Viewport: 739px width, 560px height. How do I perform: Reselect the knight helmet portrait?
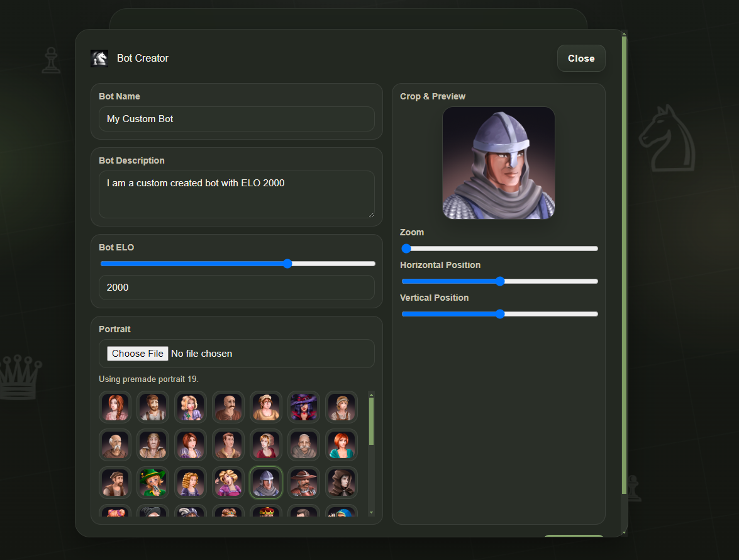tap(266, 483)
